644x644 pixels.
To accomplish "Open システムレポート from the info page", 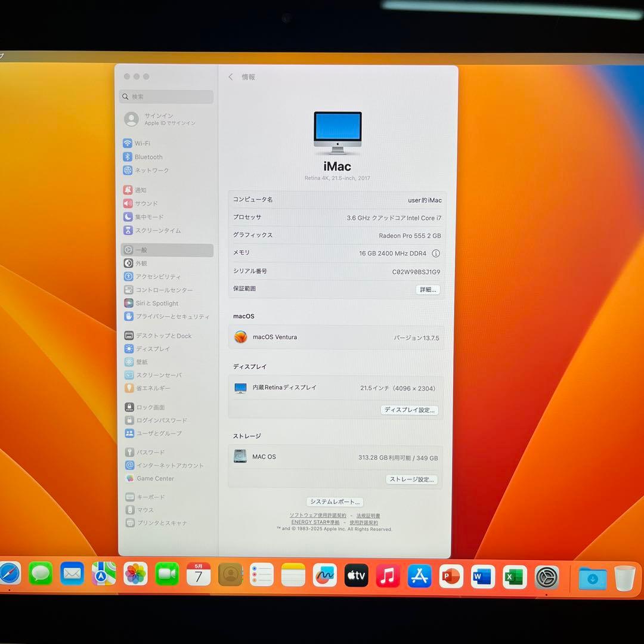I will point(335,501).
